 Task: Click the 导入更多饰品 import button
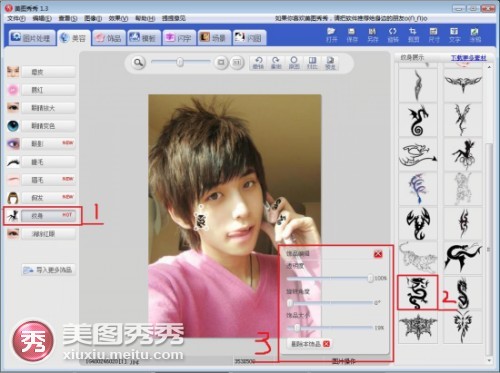click(48, 270)
